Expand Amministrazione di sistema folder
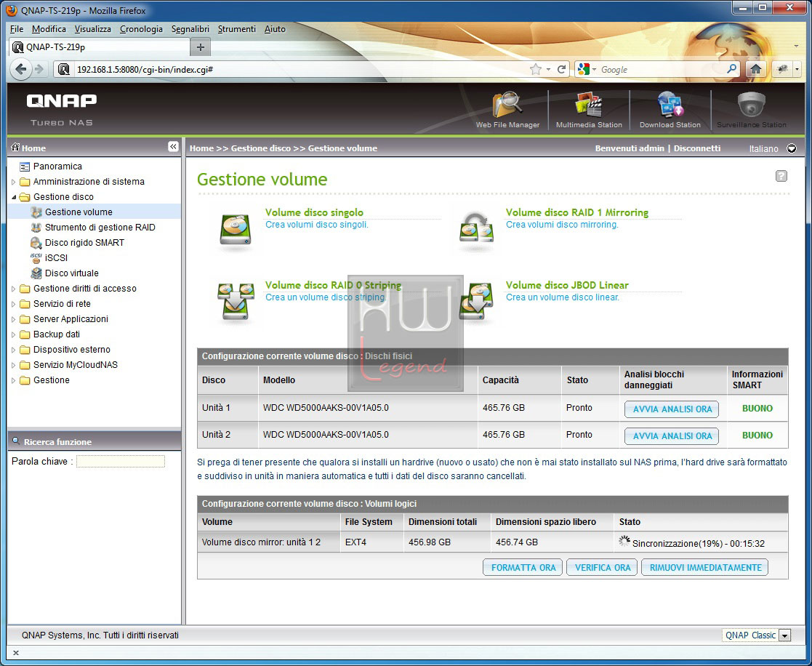Screen dimensions: 812x666 coord(14,182)
